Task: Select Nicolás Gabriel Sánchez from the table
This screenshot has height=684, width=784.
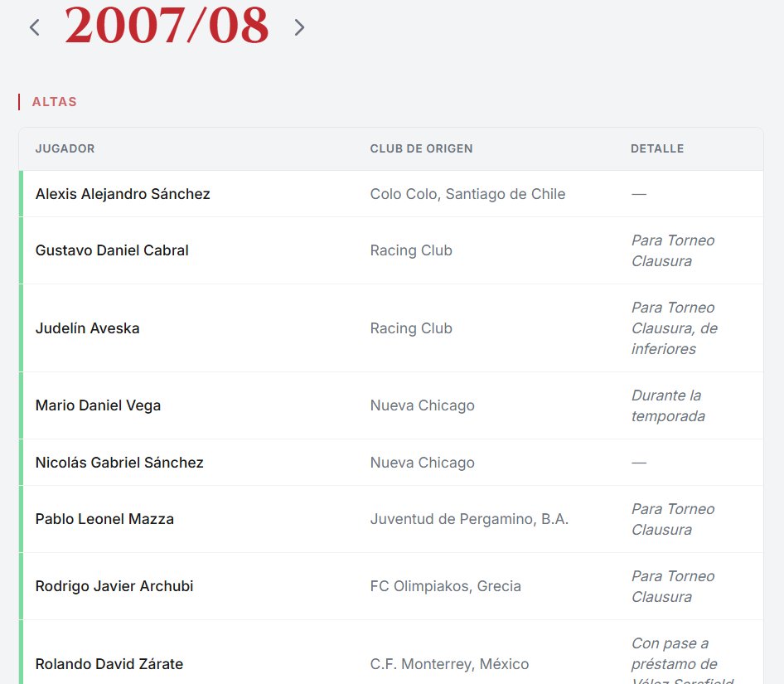Action: tap(119, 462)
